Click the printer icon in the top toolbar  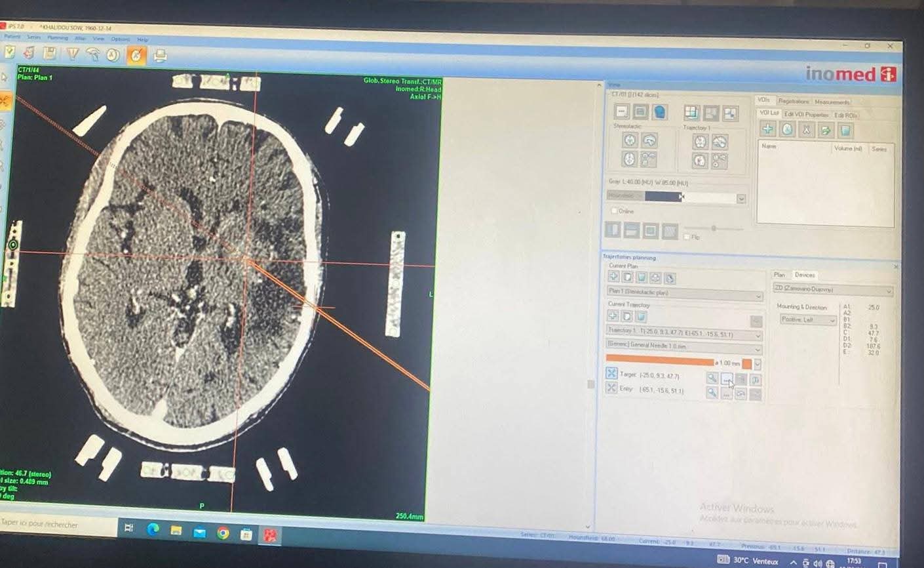tap(159, 56)
